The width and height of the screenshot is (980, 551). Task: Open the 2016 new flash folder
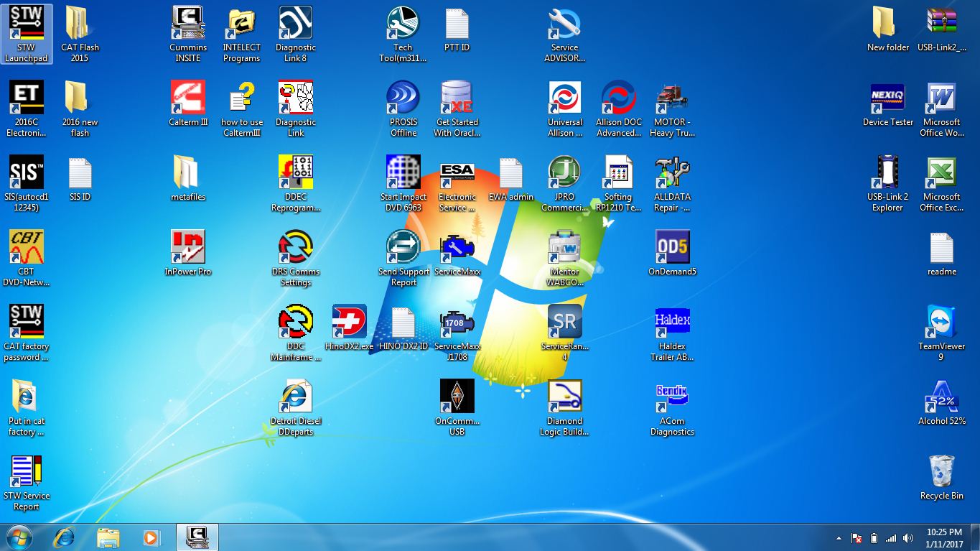click(80, 108)
